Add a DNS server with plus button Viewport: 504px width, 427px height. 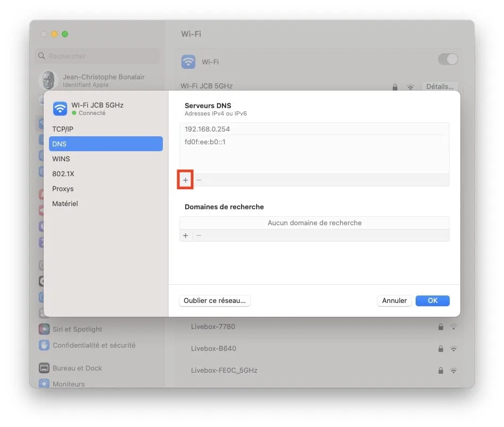[185, 180]
